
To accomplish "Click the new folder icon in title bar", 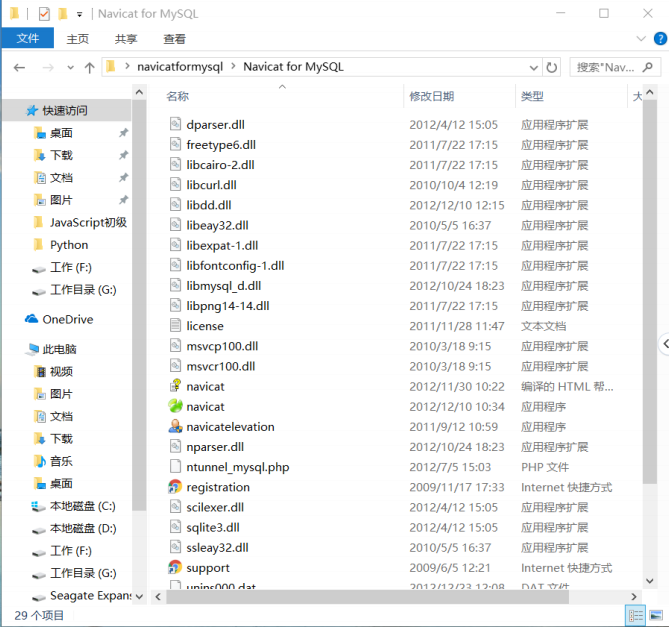I will (x=63, y=14).
